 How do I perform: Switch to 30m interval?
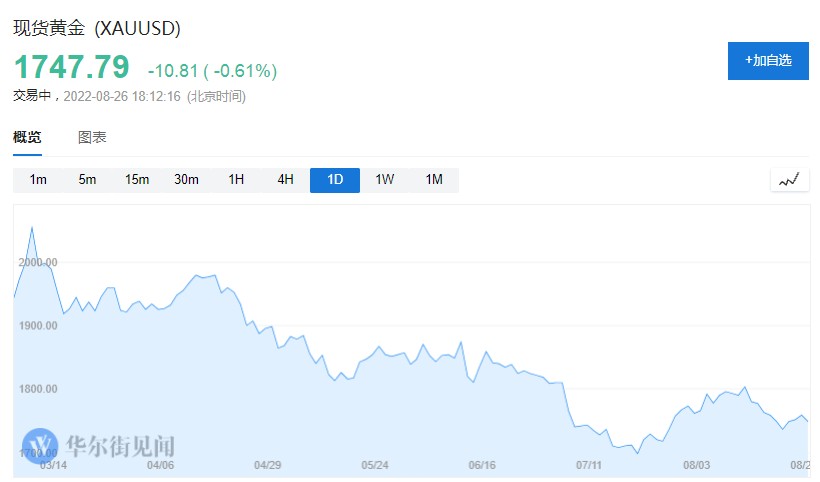coord(186,180)
